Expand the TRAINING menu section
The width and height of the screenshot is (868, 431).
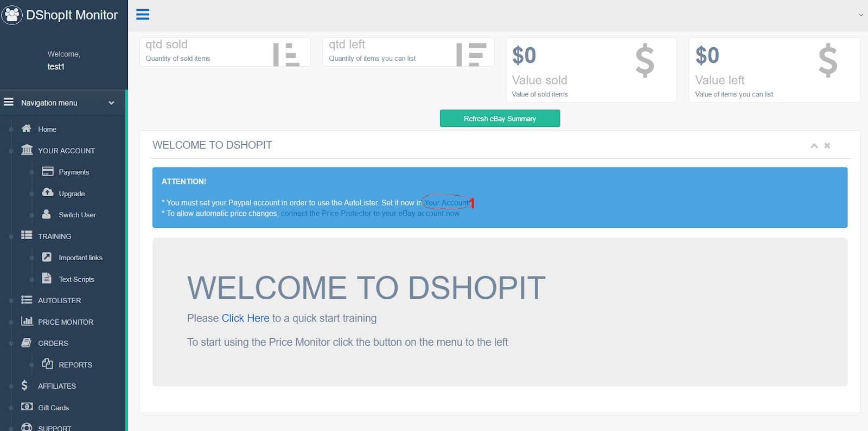(x=54, y=236)
